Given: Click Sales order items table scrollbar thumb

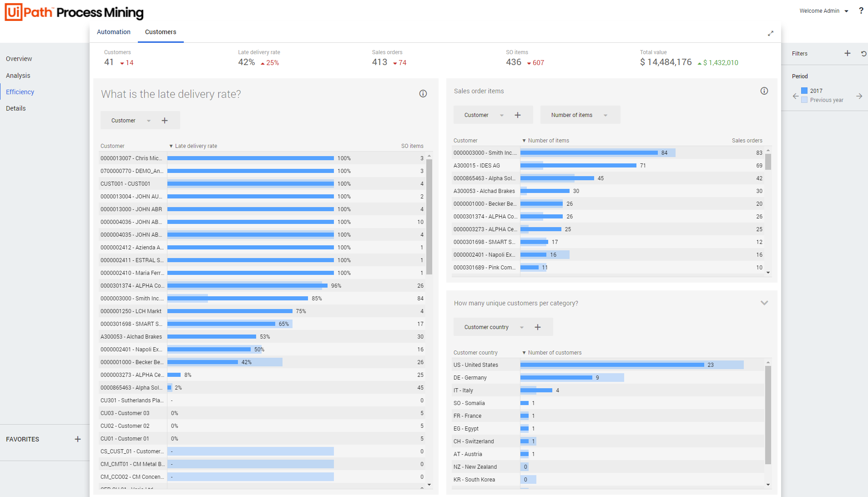Looking at the screenshot, I should click(x=768, y=162).
